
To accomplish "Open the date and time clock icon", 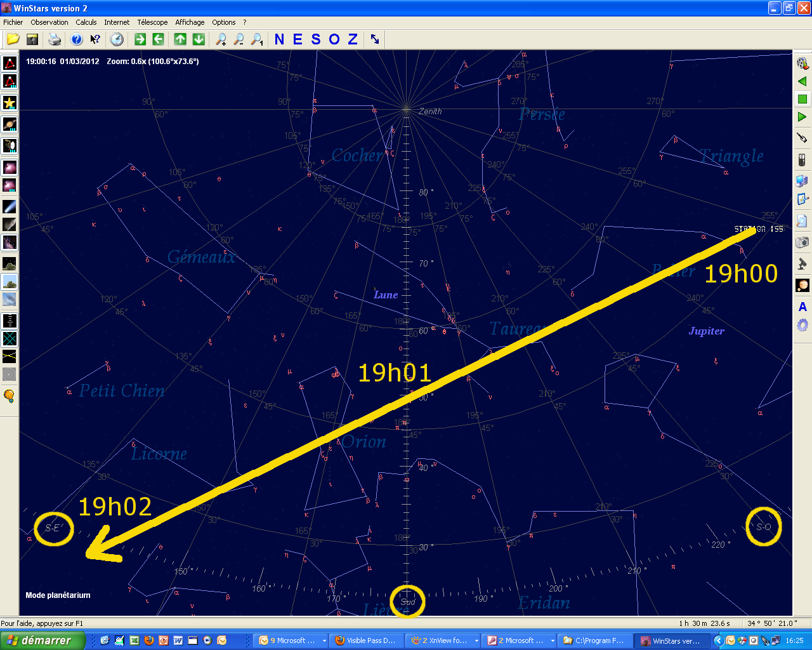I will coord(117,39).
